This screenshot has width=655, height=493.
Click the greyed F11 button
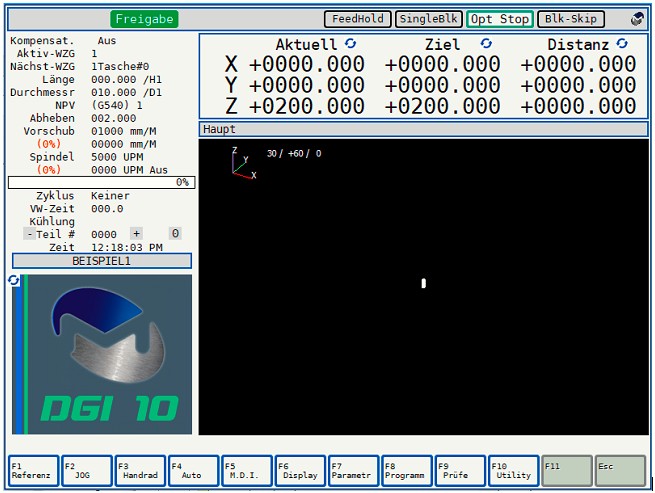pos(567,471)
